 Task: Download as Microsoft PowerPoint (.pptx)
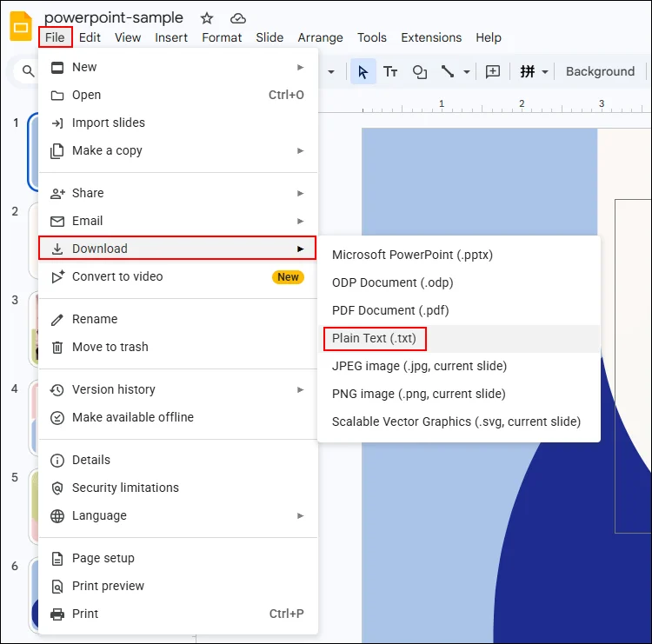coord(459,255)
